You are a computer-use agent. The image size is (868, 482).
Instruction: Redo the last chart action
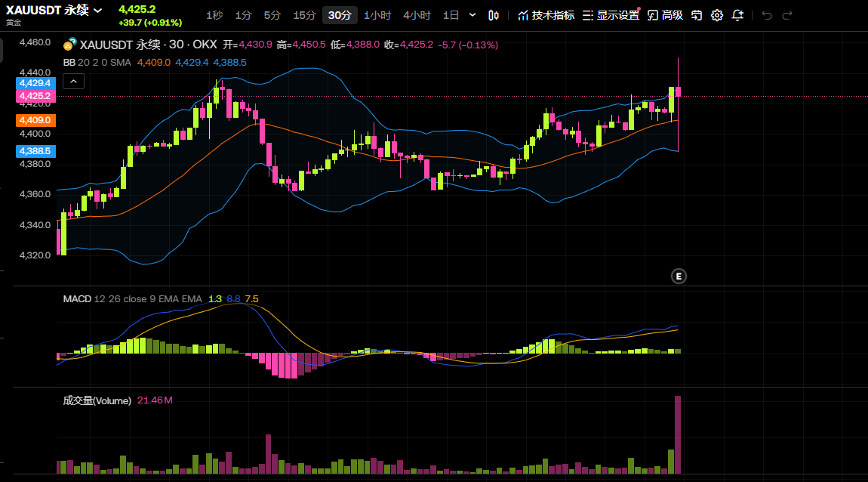[x=787, y=16]
